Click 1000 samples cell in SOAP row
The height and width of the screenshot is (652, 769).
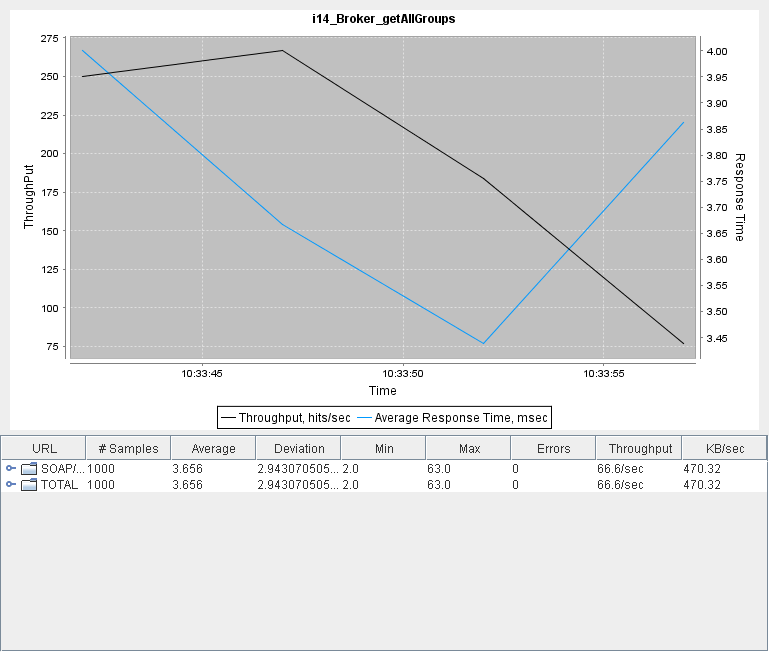point(101,469)
